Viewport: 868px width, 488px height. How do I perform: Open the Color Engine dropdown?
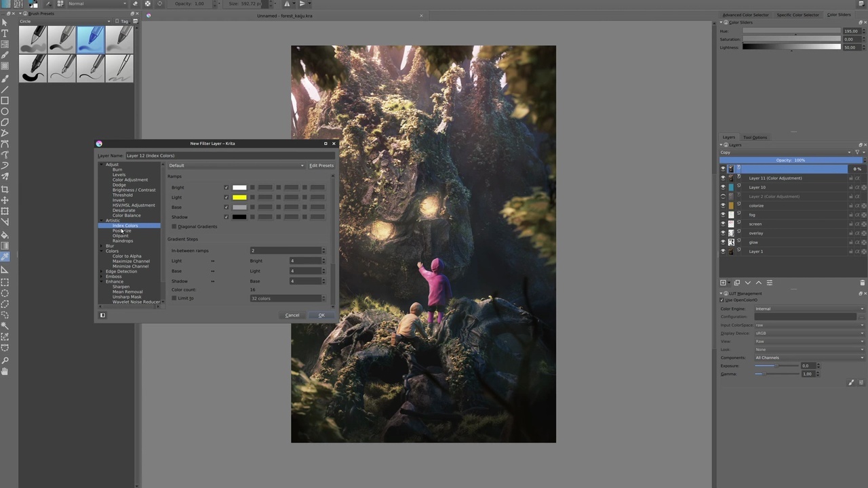pos(810,309)
